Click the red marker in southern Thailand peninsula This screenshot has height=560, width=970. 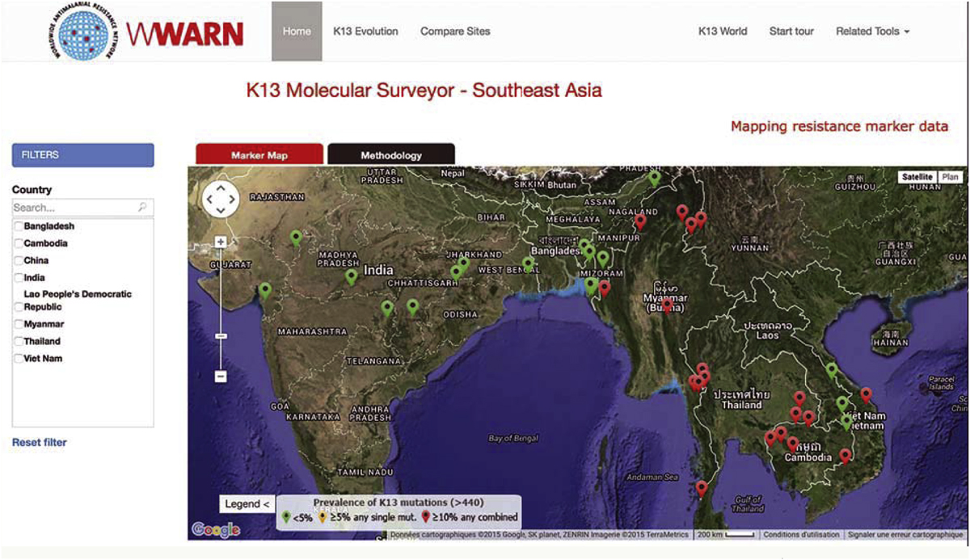(x=701, y=488)
